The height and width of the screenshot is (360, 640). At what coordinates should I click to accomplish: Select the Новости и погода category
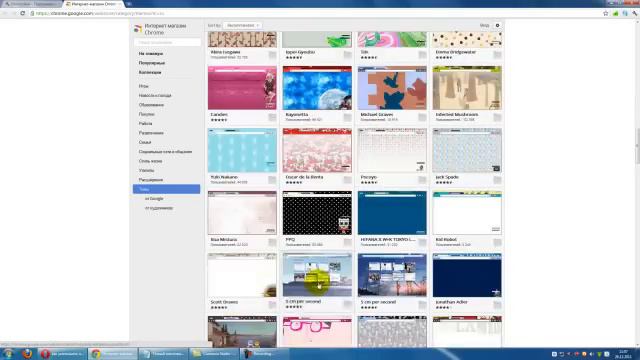click(x=155, y=96)
